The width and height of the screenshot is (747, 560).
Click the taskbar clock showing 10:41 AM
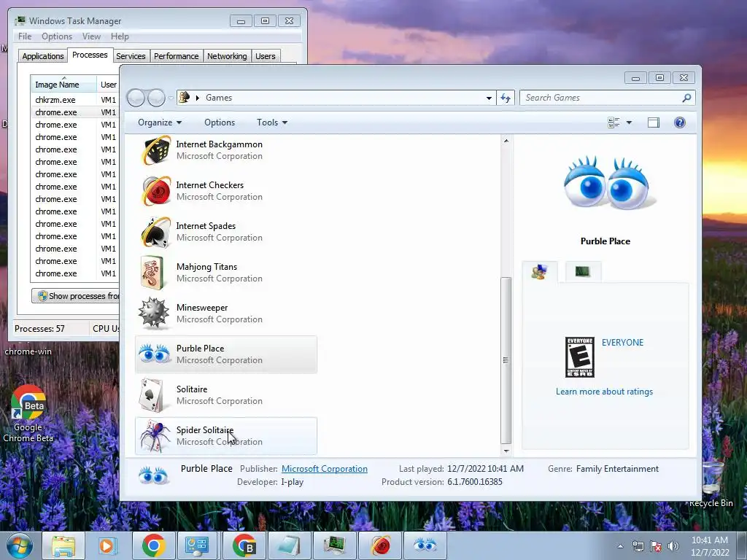tap(710, 546)
